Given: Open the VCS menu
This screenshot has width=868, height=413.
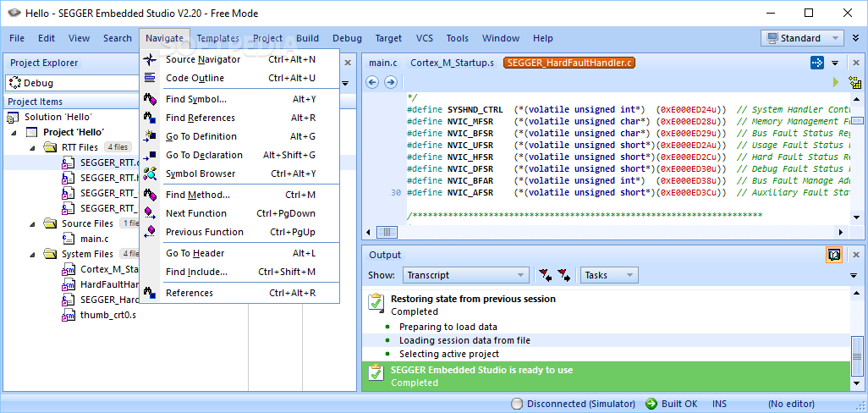Looking at the screenshot, I should pos(425,38).
